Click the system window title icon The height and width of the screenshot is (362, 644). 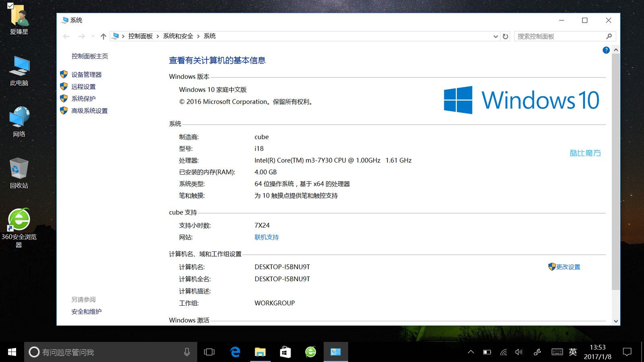[65, 20]
